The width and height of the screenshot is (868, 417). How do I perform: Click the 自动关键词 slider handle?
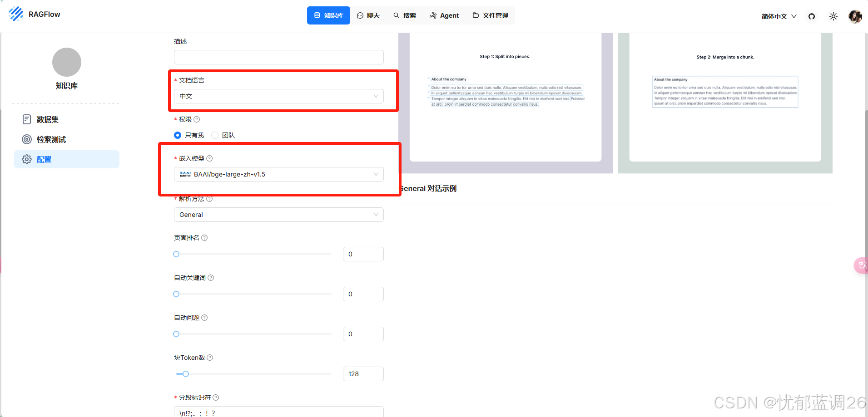click(176, 294)
